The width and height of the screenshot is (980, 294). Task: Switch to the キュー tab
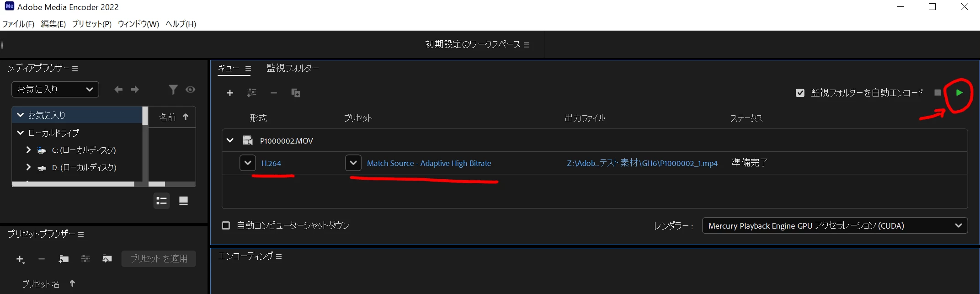(229, 68)
